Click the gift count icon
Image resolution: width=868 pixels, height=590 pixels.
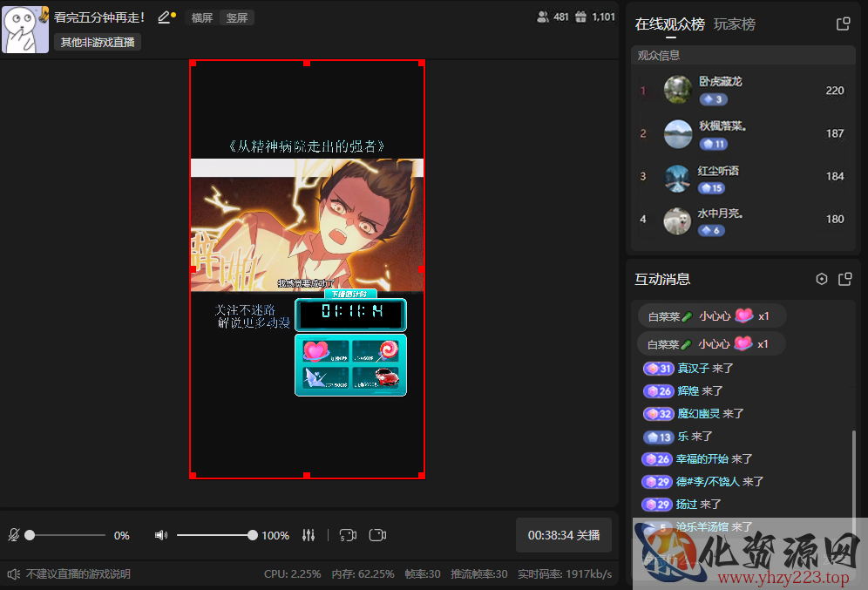tap(580, 17)
